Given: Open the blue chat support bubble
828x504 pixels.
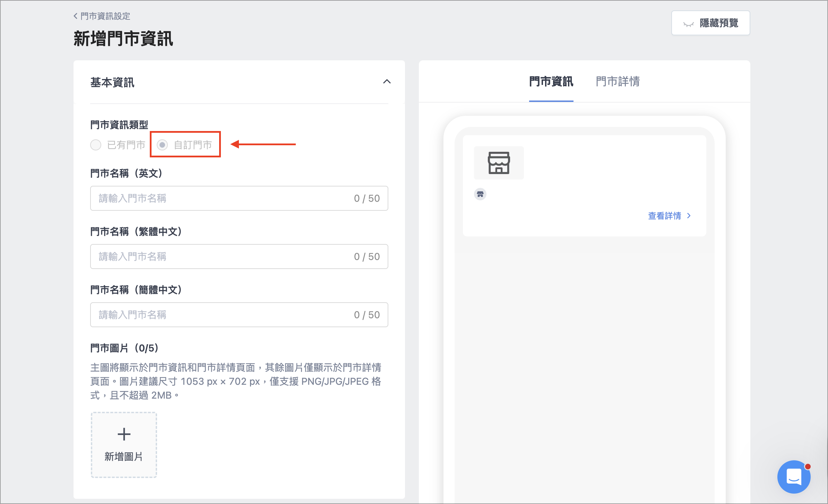Looking at the screenshot, I should pos(794,477).
